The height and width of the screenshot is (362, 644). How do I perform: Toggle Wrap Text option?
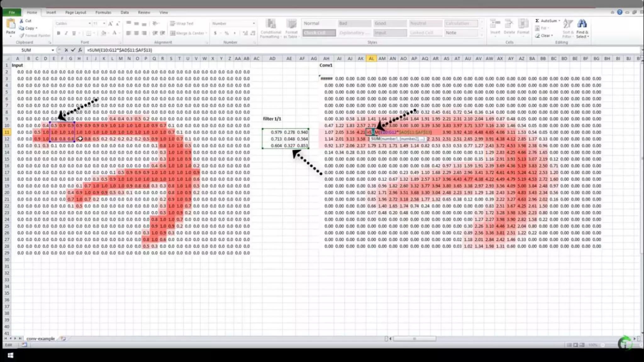coord(182,24)
